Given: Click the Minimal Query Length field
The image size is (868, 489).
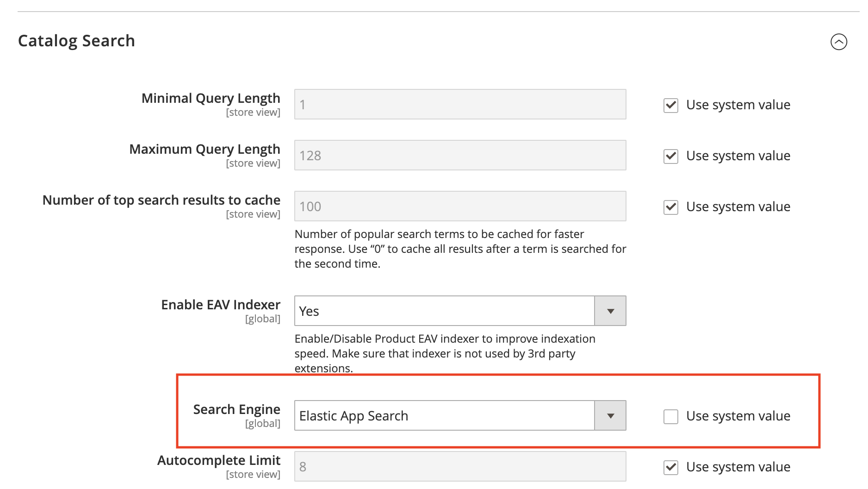Looking at the screenshot, I should point(460,105).
